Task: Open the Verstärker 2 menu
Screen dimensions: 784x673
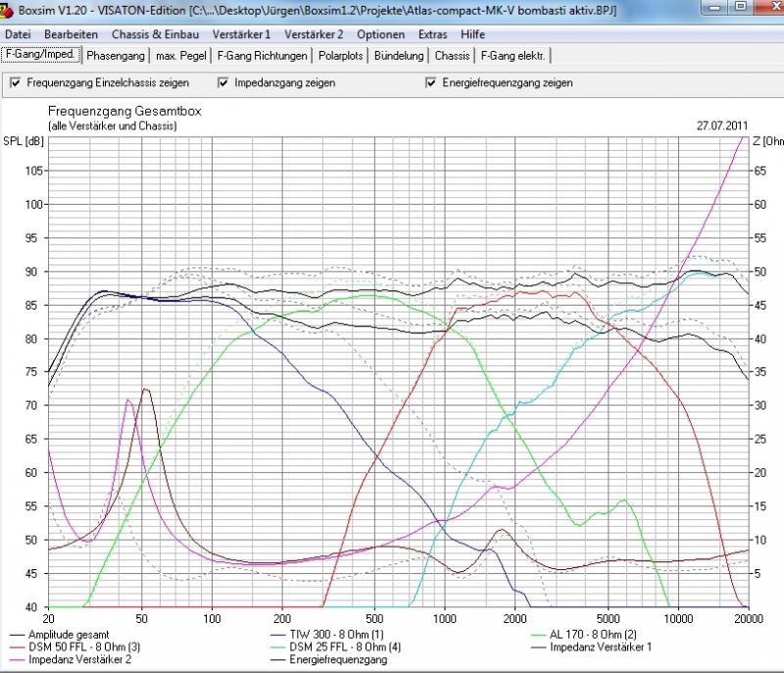Action: click(x=314, y=34)
